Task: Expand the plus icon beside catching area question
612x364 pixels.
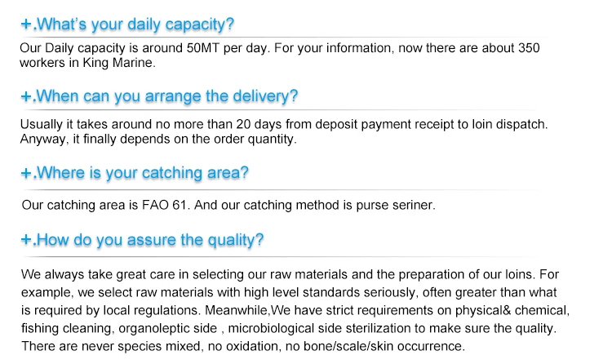Action: coord(26,173)
